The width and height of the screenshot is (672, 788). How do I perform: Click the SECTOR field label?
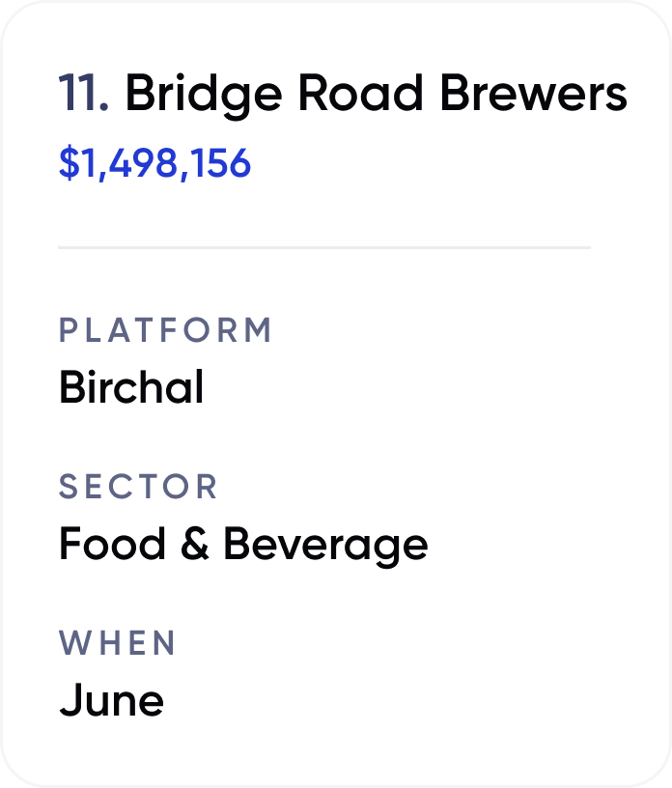[x=138, y=487]
